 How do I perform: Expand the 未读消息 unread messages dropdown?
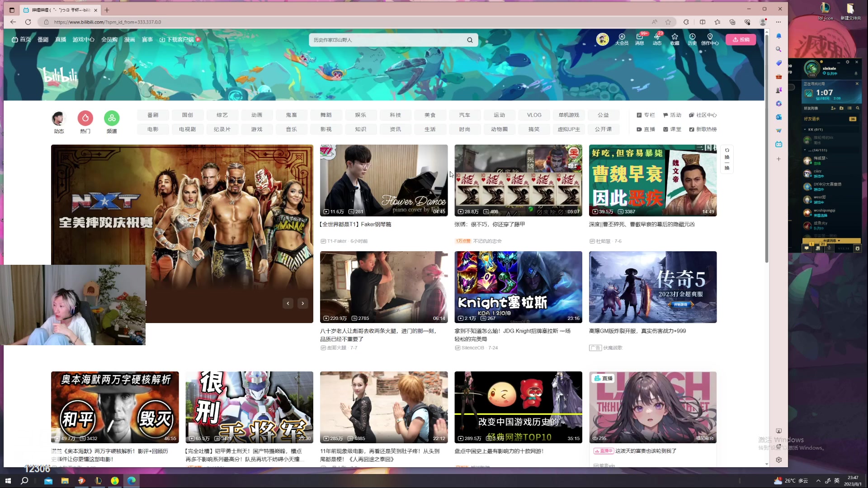tap(831, 240)
